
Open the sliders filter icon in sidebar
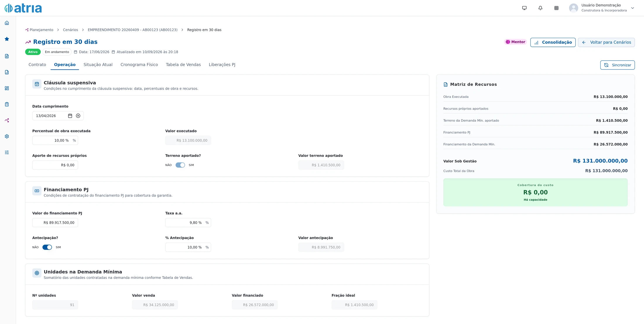click(7, 152)
